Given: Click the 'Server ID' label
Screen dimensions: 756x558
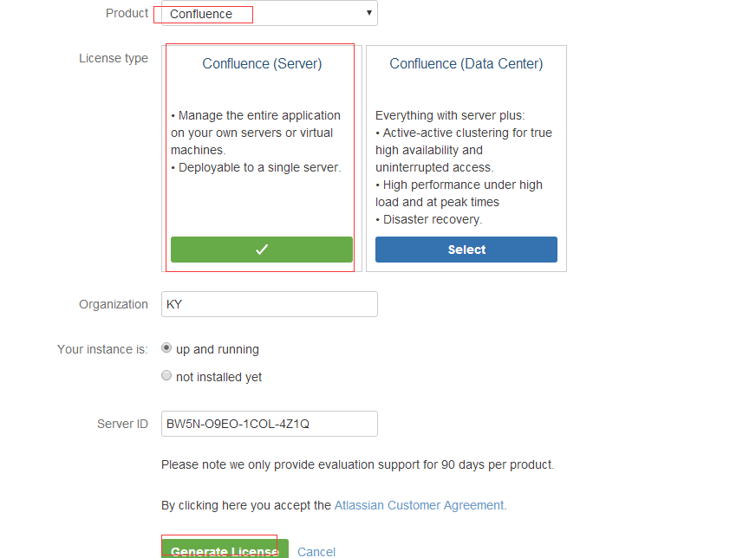Looking at the screenshot, I should 122,424.
